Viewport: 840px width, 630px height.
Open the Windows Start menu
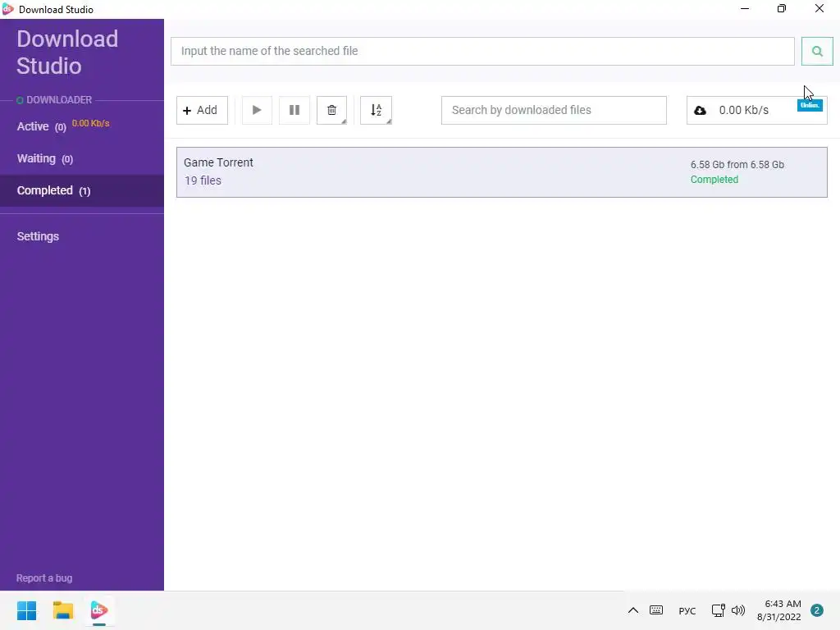(26, 610)
